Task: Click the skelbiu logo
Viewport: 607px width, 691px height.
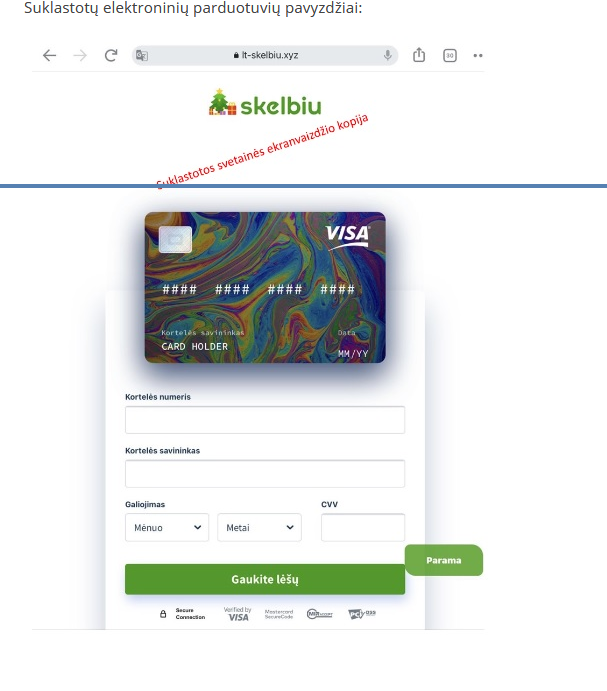Action: (x=265, y=103)
